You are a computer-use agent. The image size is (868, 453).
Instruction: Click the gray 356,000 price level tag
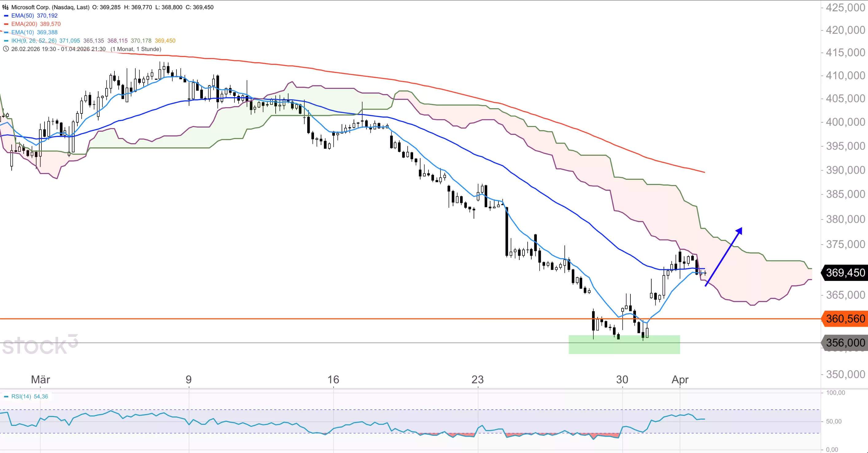[x=845, y=343]
